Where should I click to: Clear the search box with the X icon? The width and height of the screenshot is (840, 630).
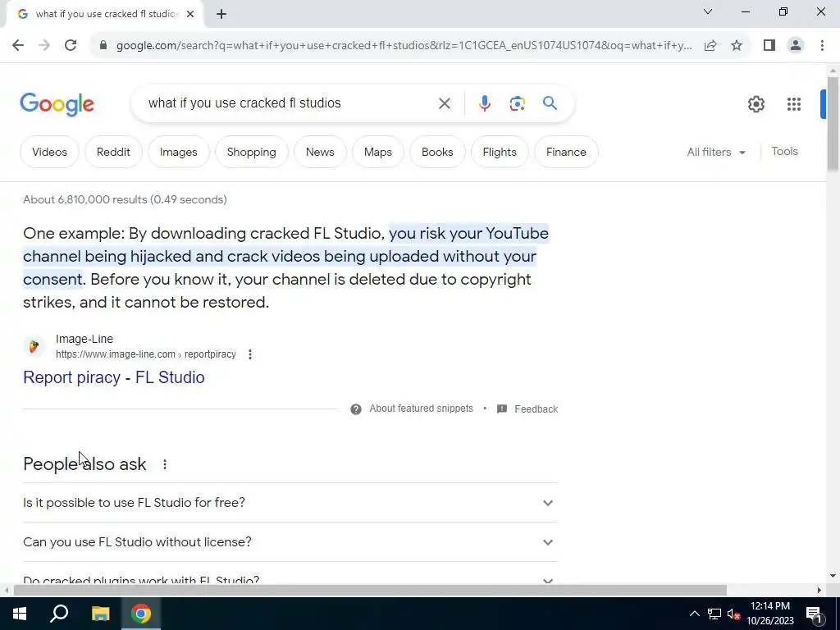point(444,103)
